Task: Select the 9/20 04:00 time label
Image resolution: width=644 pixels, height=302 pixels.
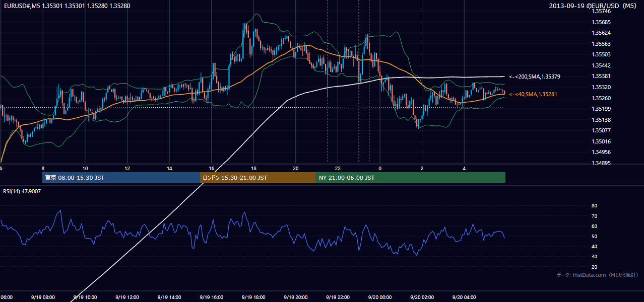Action: click(x=464, y=297)
